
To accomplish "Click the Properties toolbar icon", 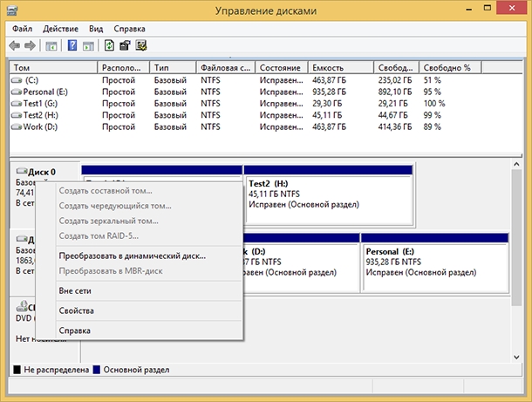I will (125, 44).
